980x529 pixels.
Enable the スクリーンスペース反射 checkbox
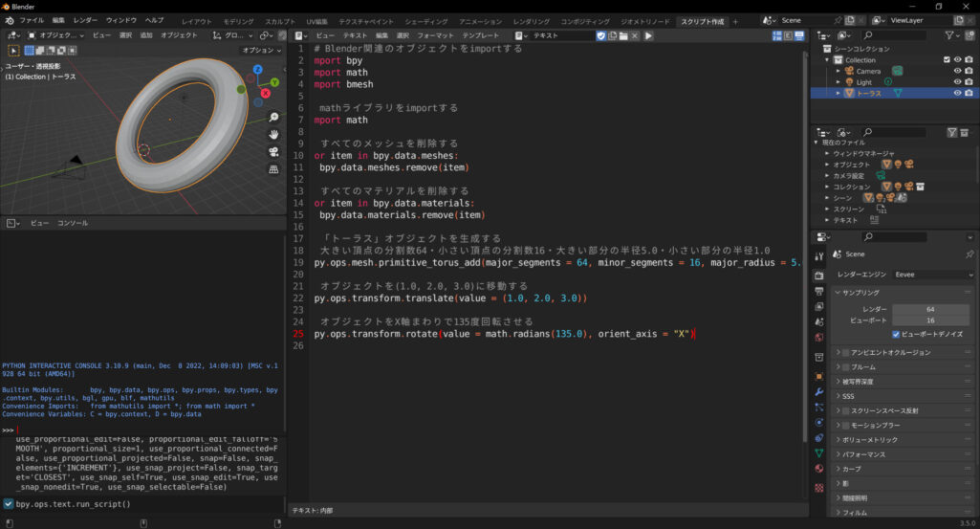coord(846,410)
